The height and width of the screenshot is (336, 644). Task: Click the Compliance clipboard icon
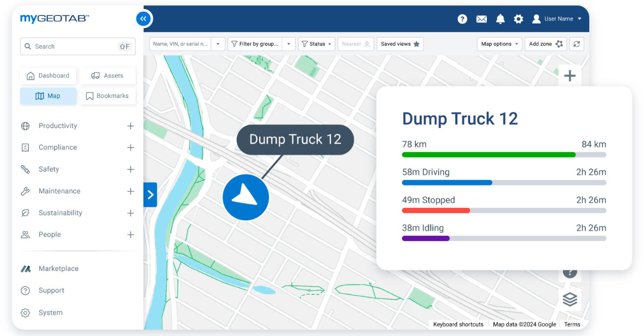pos(25,147)
